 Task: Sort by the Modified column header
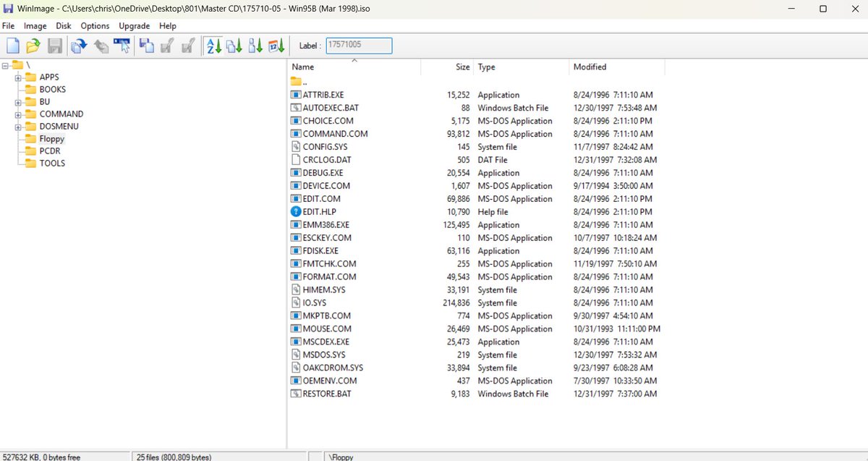[617, 67]
